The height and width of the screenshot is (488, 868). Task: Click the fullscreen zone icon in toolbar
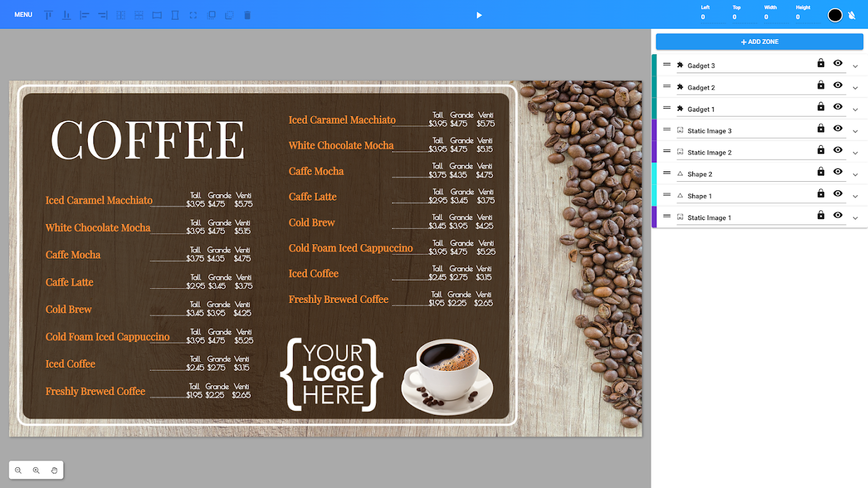(x=193, y=15)
